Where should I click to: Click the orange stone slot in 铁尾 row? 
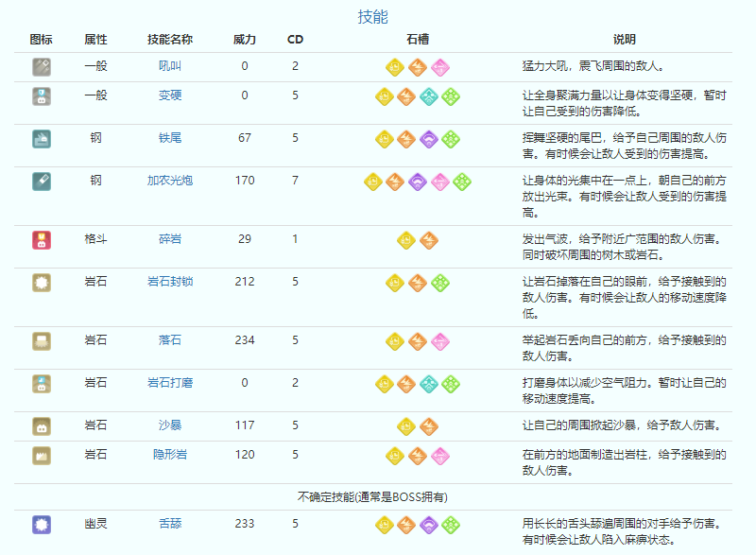coord(406,139)
